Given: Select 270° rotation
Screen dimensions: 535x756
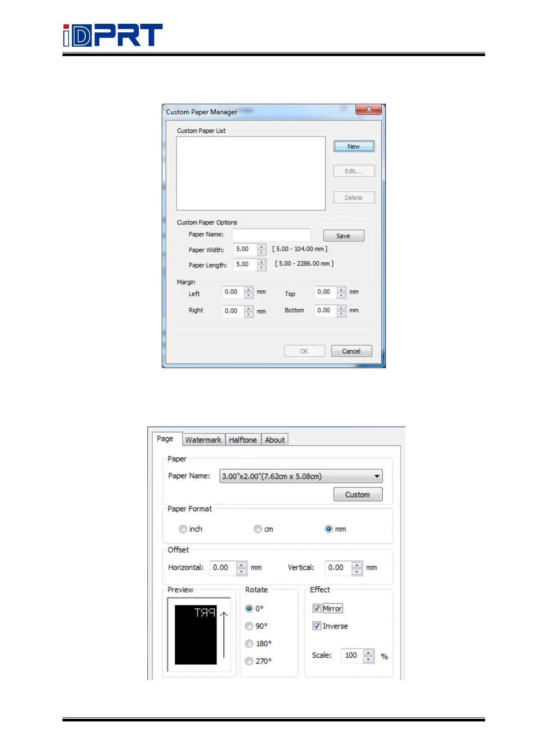Looking at the screenshot, I should tap(249, 661).
